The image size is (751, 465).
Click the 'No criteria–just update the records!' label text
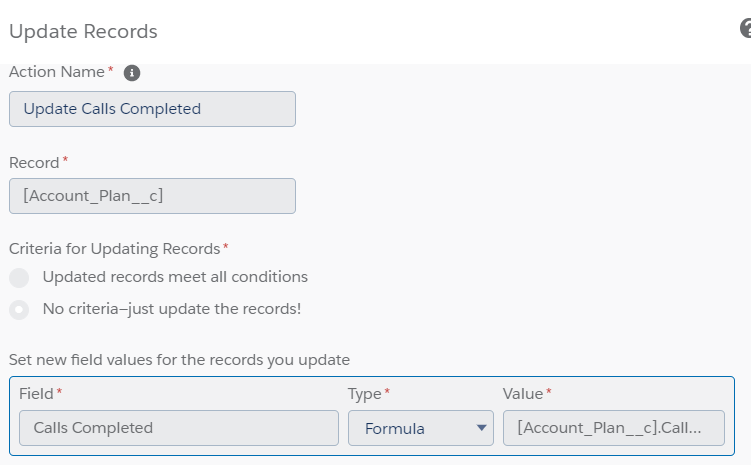point(171,309)
